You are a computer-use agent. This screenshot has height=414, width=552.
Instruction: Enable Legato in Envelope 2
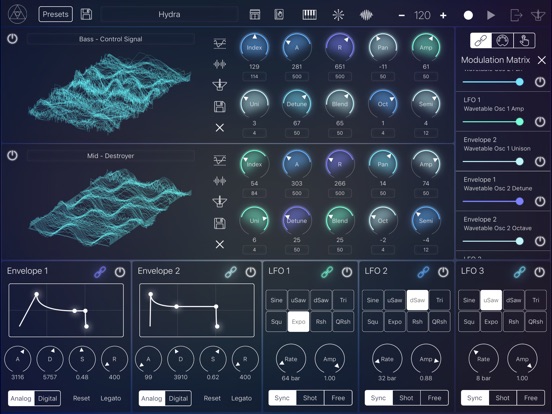(x=242, y=398)
